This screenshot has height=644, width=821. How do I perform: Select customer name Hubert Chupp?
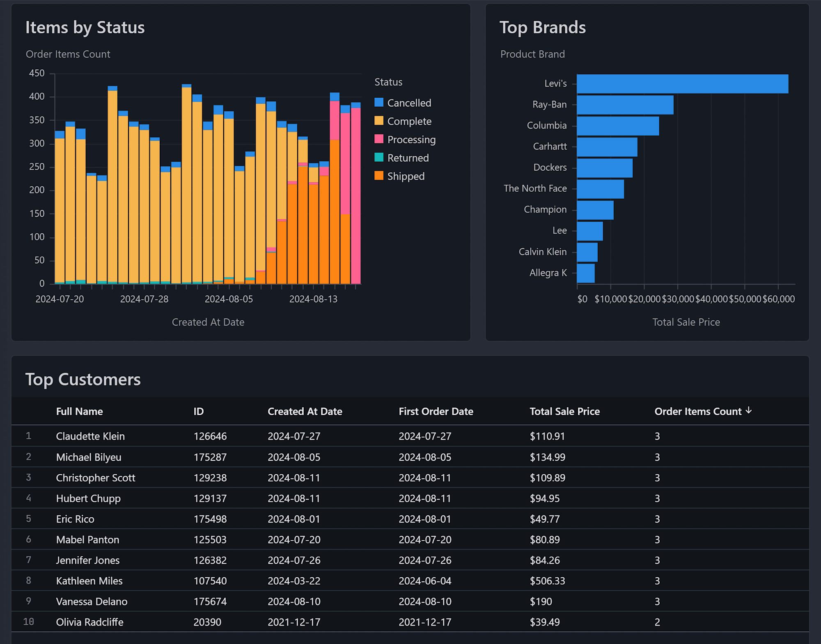[x=88, y=498]
